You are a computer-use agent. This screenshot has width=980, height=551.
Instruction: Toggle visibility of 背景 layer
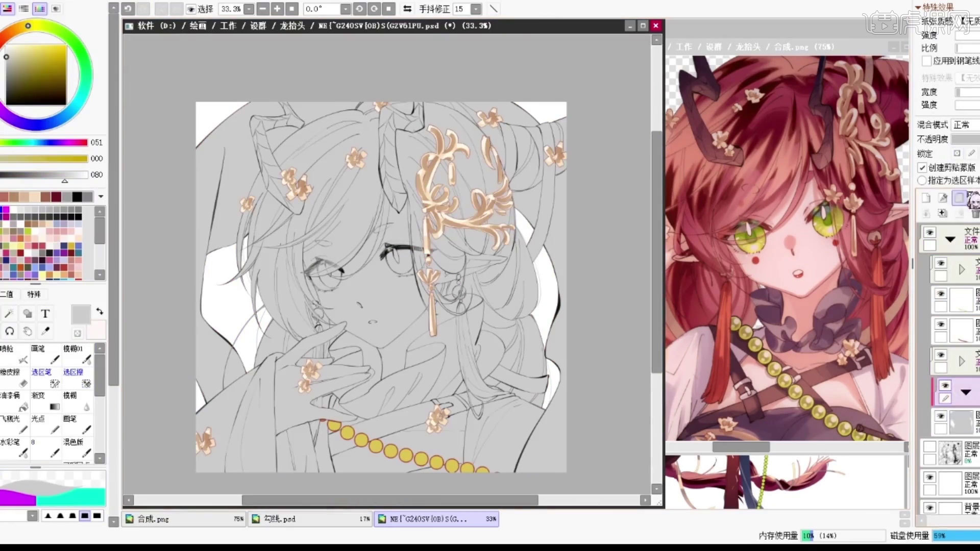pyautogui.click(x=930, y=508)
